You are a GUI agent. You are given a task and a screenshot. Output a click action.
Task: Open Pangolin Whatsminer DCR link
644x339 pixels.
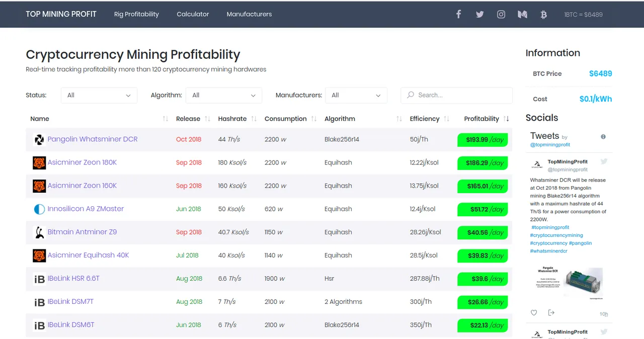[93, 139]
